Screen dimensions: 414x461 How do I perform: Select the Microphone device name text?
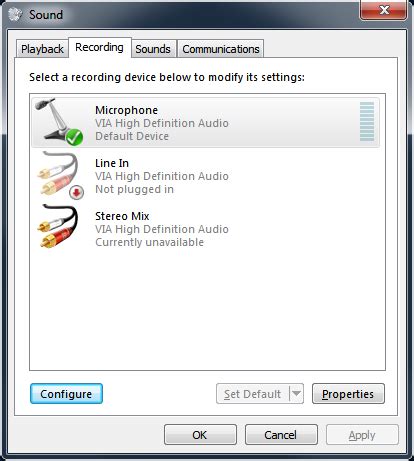tap(126, 110)
